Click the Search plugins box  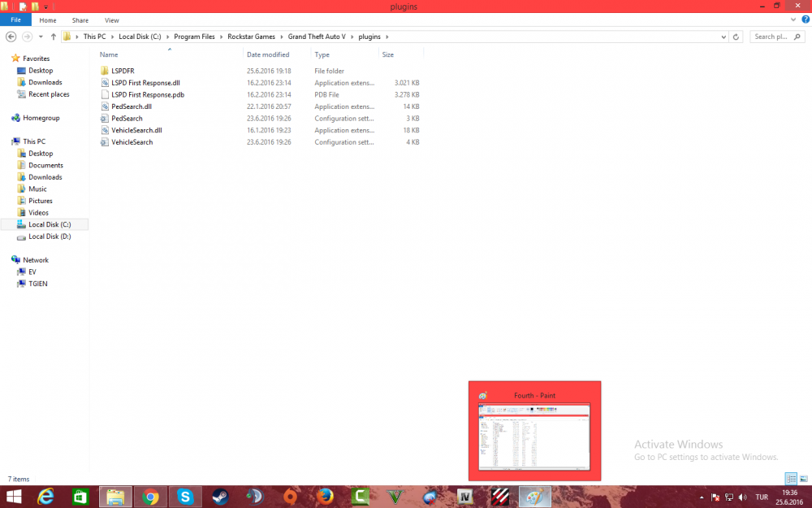(x=777, y=37)
